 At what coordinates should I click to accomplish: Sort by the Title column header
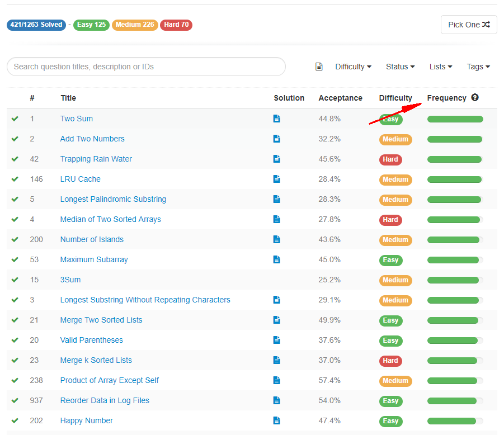[x=68, y=98]
